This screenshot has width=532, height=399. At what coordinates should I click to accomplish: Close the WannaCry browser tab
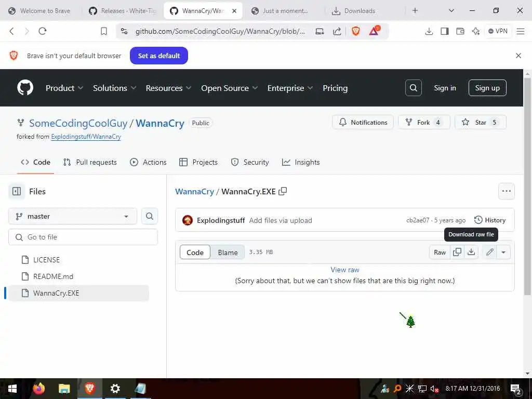coord(234,11)
